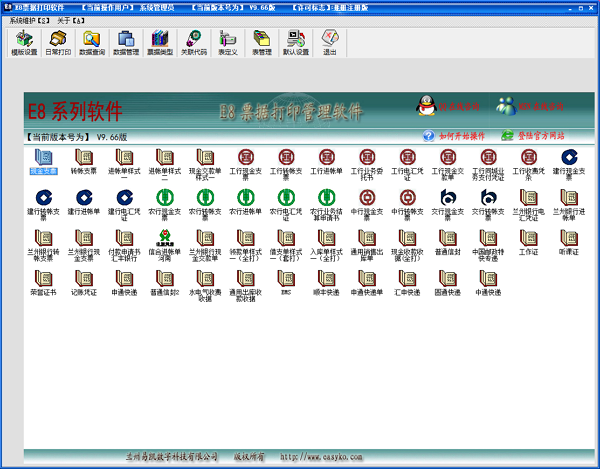Open 默认设置 default settings tool

click(296, 43)
